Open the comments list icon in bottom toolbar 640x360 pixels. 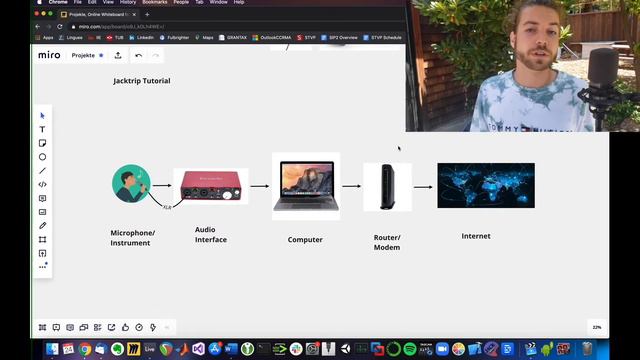70,327
